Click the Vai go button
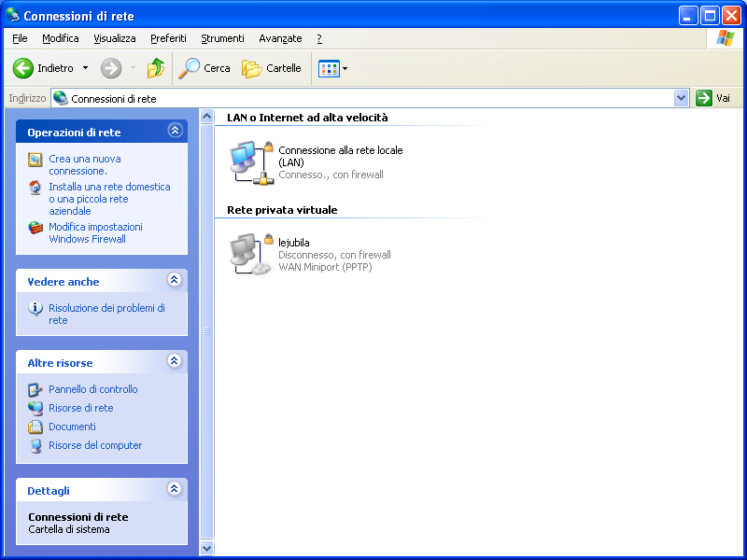 point(712,98)
